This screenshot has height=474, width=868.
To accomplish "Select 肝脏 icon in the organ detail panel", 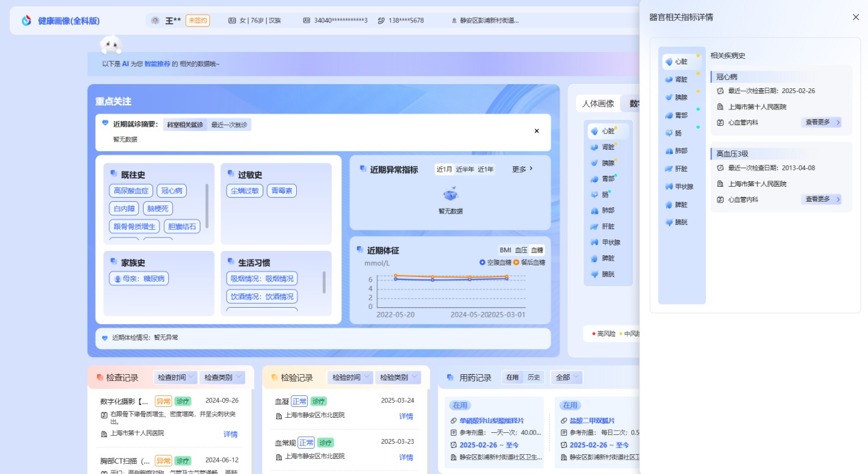I will click(x=670, y=168).
